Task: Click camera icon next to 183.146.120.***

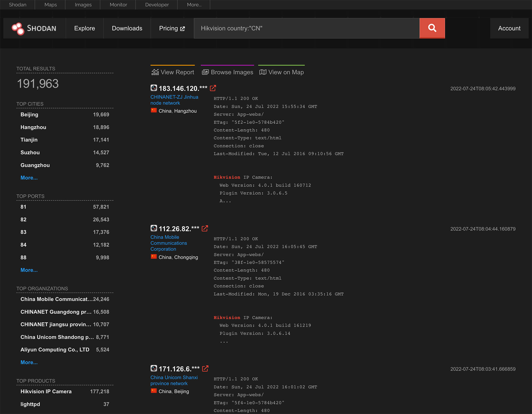Action: (154, 88)
